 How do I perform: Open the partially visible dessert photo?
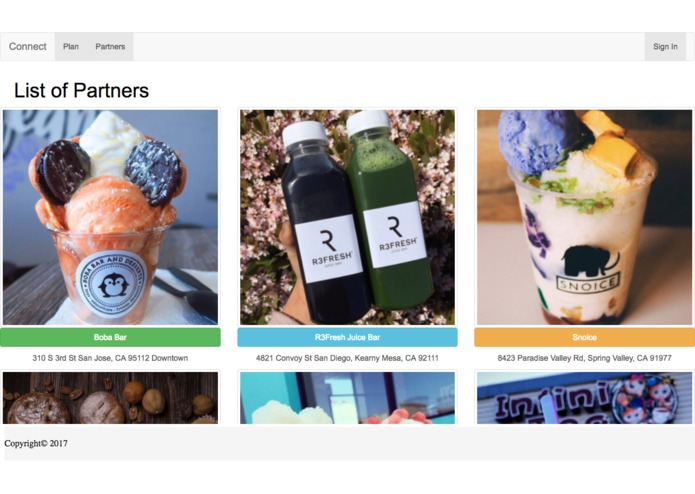point(347,398)
